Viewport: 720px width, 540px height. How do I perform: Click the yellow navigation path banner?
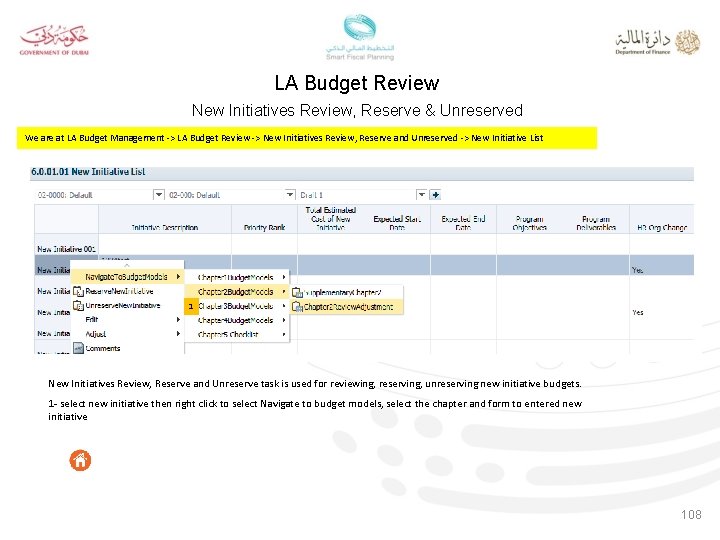tap(307, 138)
